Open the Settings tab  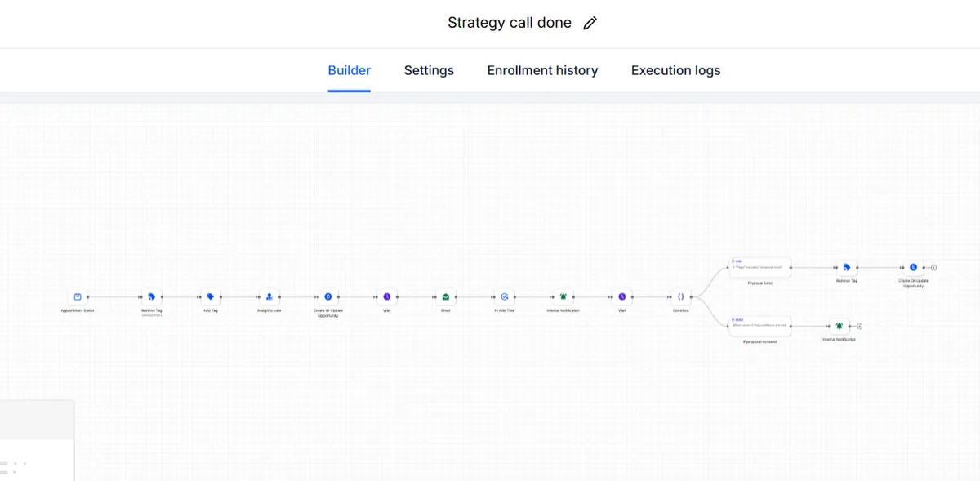pyautogui.click(x=429, y=70)
